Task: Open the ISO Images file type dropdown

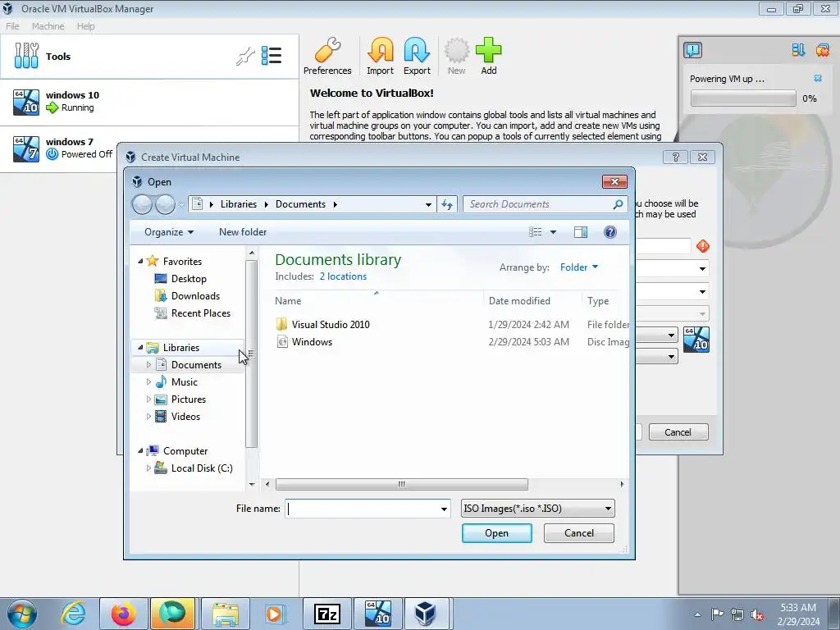Action: click(538, 509)
